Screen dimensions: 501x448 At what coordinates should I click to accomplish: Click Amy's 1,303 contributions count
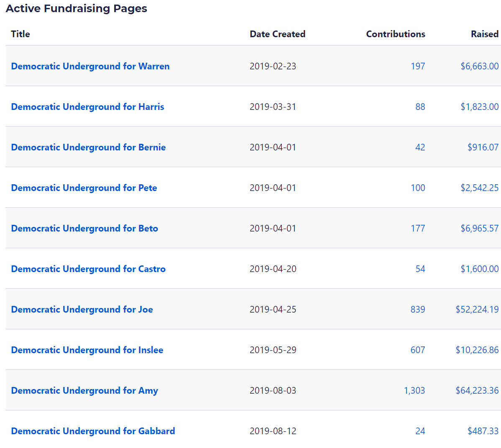coord(414,390)
